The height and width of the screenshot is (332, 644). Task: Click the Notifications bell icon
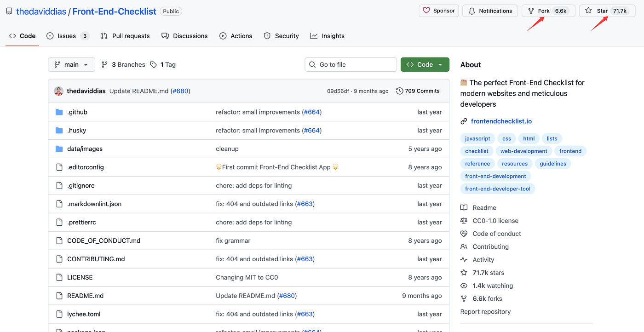(x=471, y=11)
